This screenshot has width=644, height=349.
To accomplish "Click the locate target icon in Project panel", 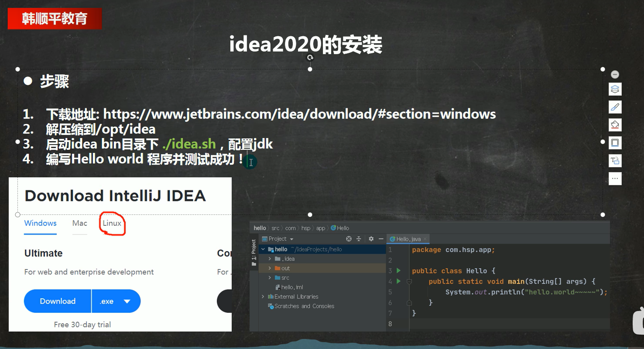I will (349, 239).
